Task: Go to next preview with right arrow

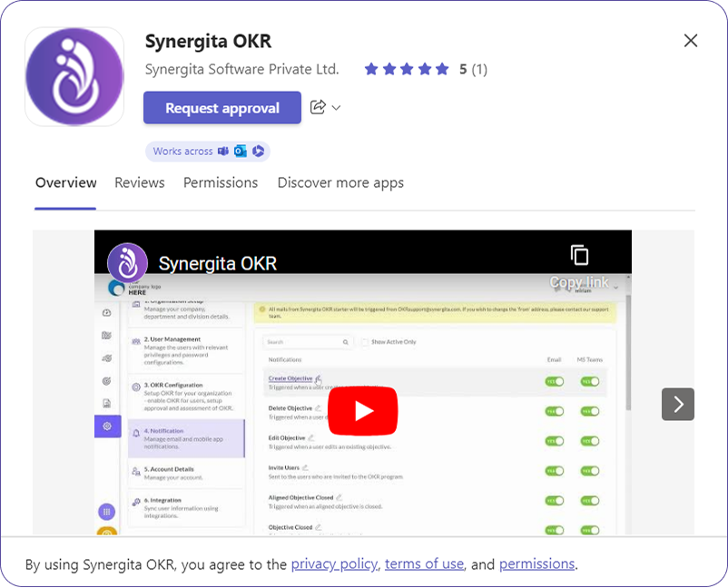Action: [x=677, y=404]
